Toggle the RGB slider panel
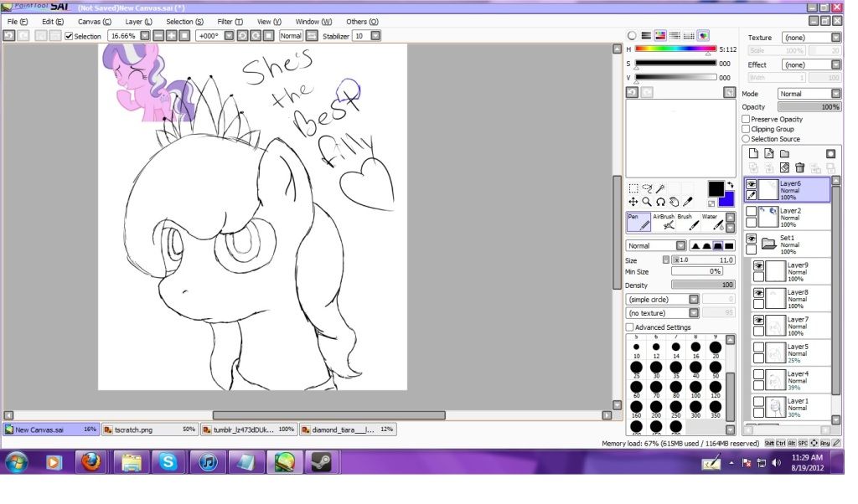This screenshot has height=504, width=858. (646, 35)
